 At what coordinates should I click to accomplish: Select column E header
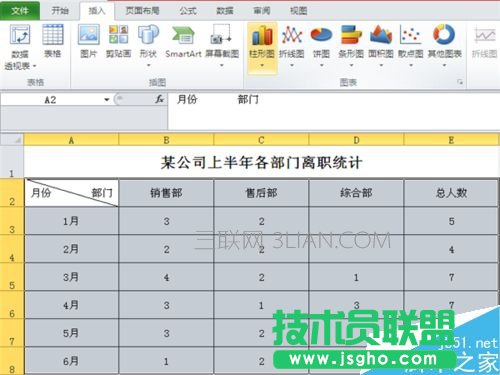tap(451, 140)
